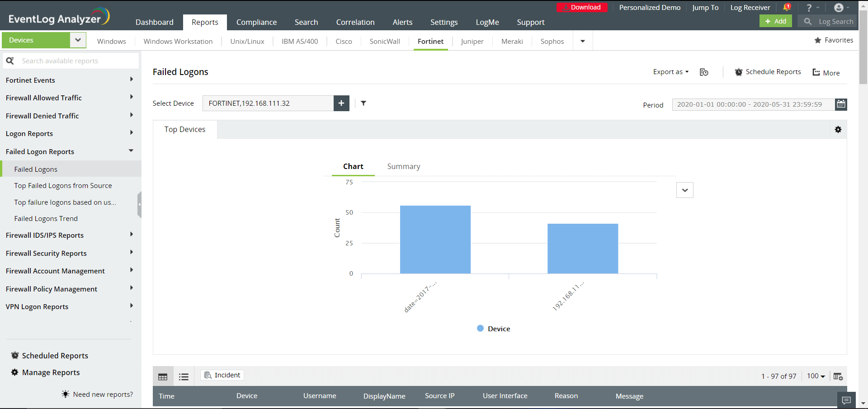Viewport: 868px width, 409px height.
Task: Switch to the table grid view icon
Action: 163,376
